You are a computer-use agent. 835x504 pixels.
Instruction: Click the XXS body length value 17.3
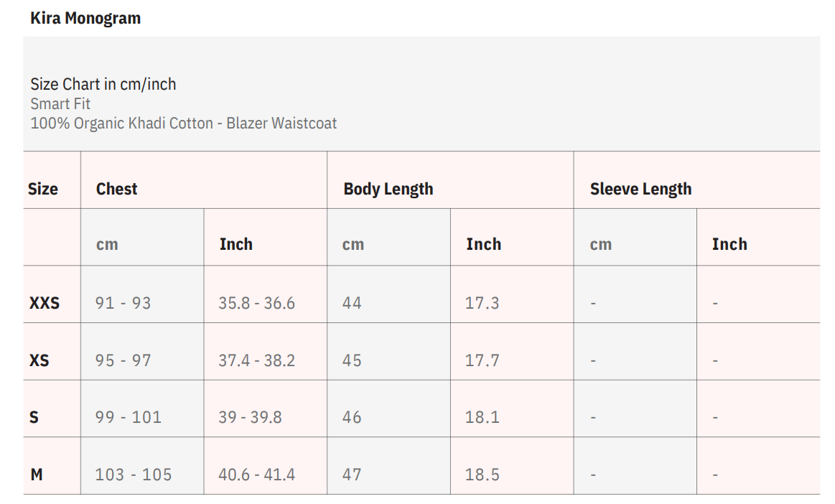pyautogui.click(x=482, y=303)
